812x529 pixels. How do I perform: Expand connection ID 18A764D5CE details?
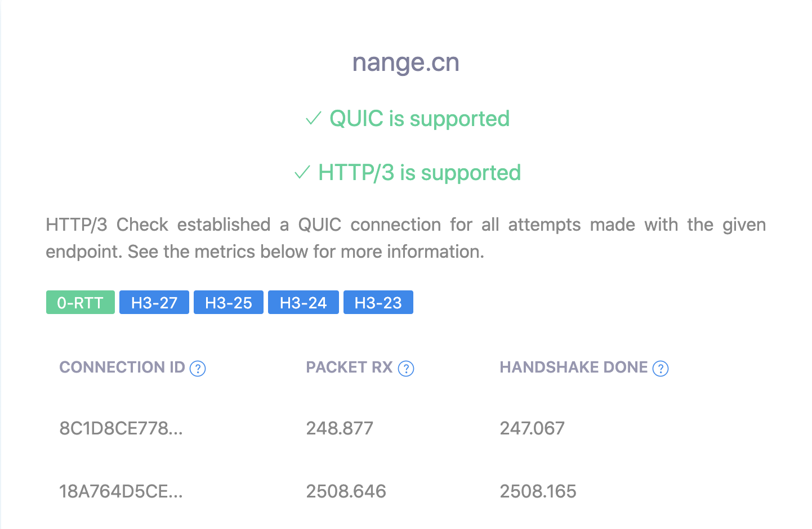[122, 491]
